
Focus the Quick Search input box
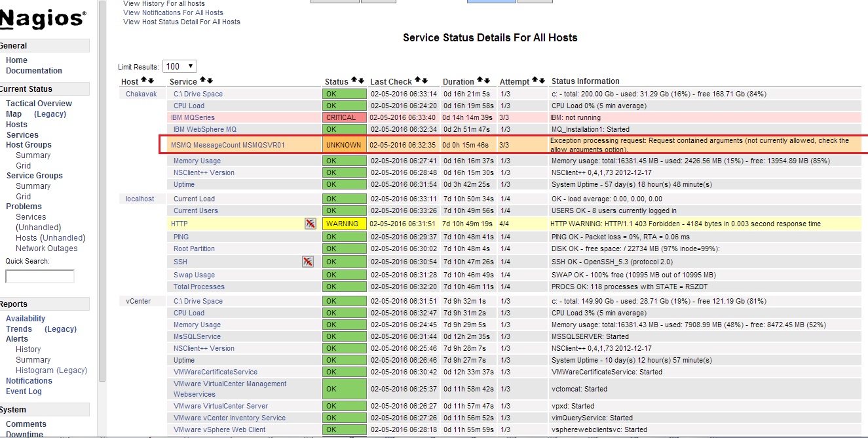click(x=40, y=277)
